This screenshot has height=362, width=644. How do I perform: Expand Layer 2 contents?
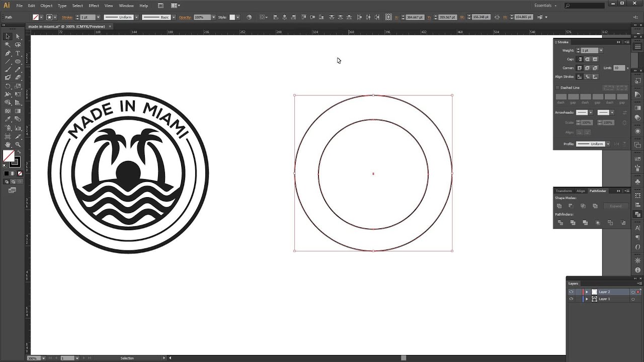587,292
